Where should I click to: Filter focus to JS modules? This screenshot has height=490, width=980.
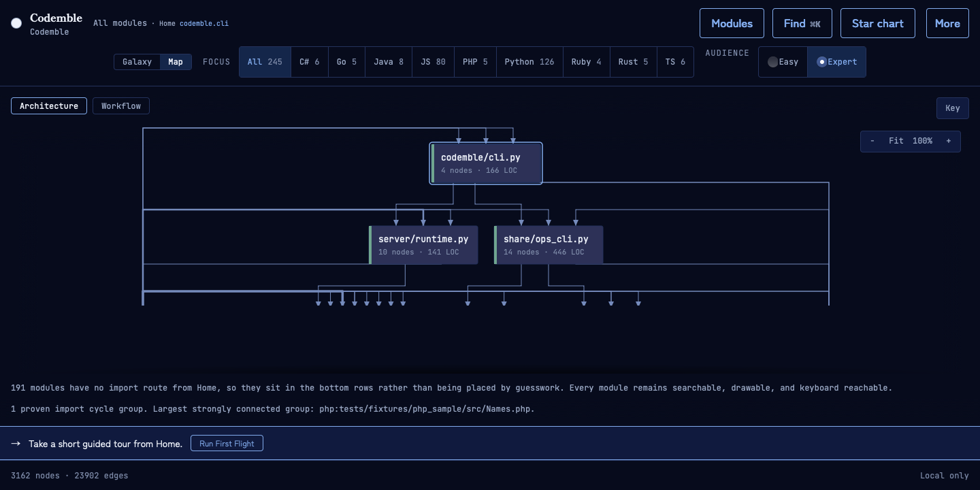pyautogui.click(x=433, y=62)
